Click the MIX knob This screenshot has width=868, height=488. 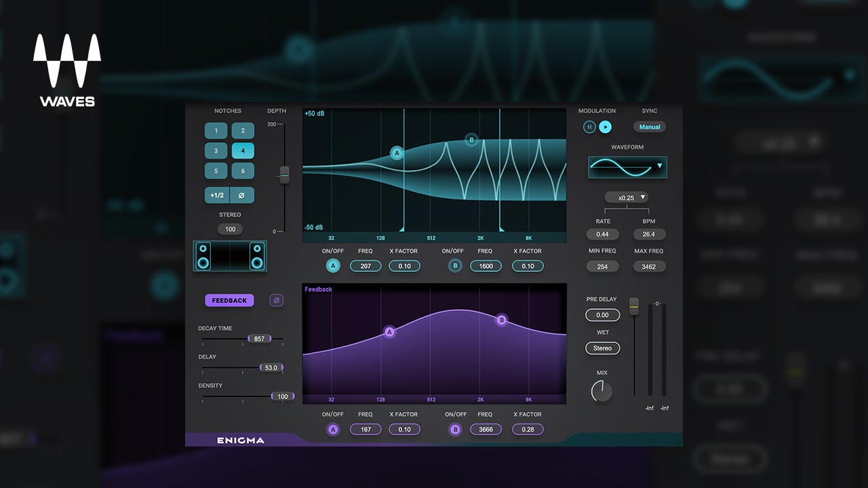(x=602, y=390)
